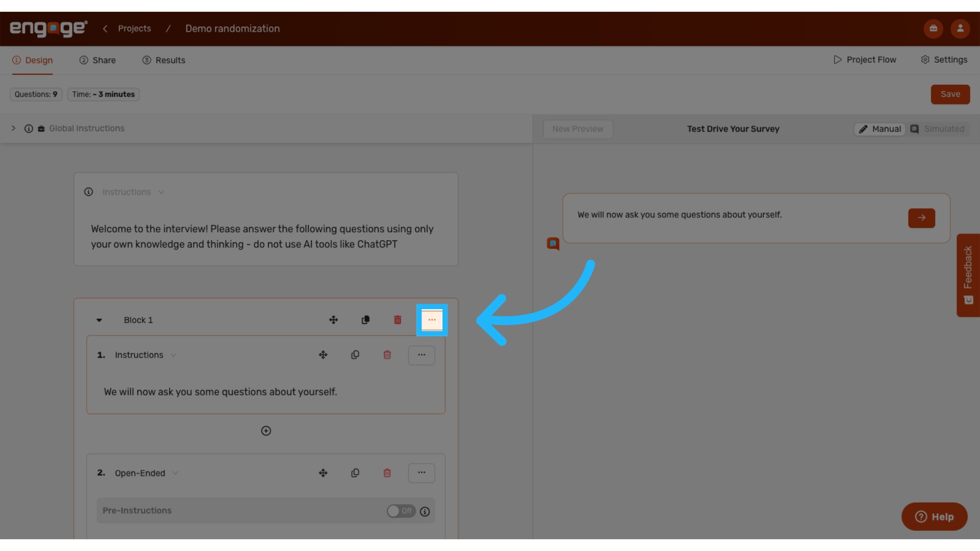Duplicate question 2 Open-Ended
980x551 pixels.
click(355, 473)
